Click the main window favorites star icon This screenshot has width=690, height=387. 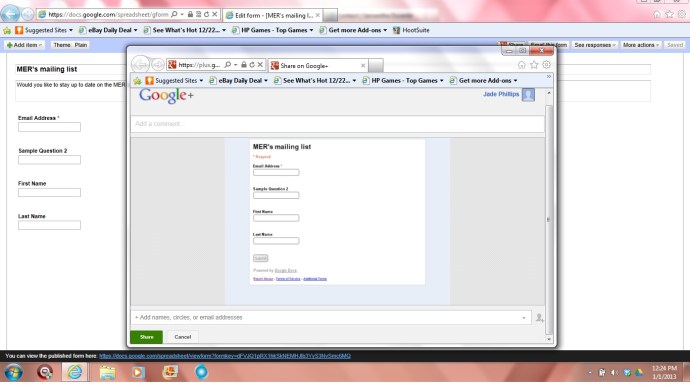669,15
